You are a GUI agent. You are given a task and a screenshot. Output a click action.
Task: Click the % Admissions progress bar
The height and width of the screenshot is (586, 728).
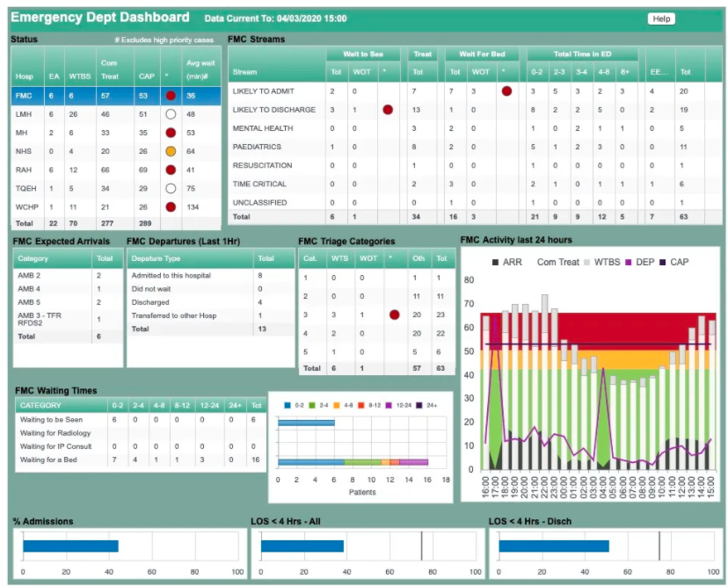pos(70,546)
